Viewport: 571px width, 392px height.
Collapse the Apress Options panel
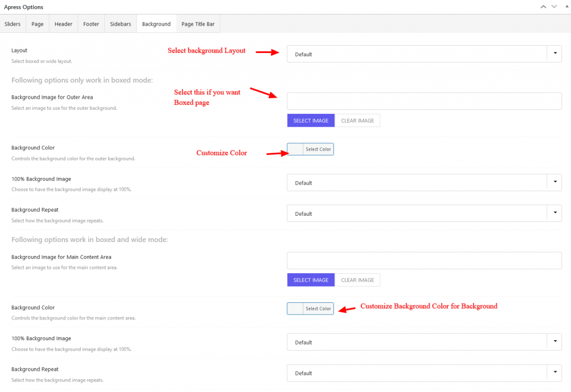click(x=565, y=7)
